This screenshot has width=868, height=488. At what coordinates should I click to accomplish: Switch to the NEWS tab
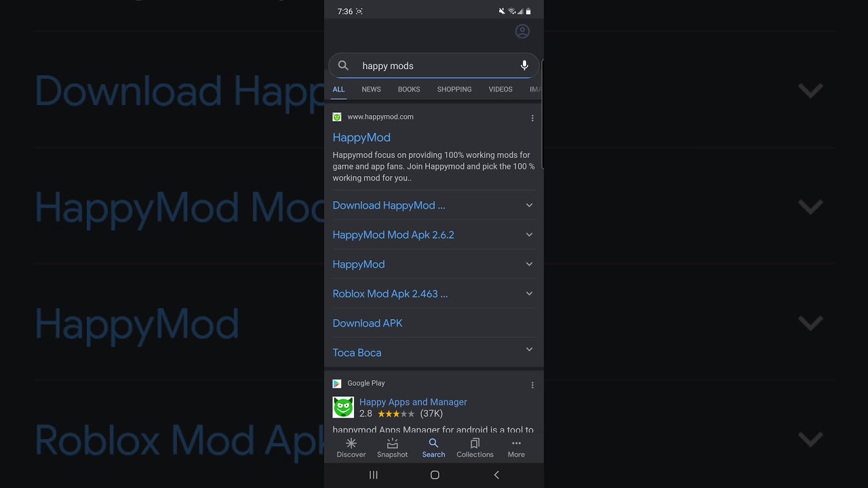371,89
